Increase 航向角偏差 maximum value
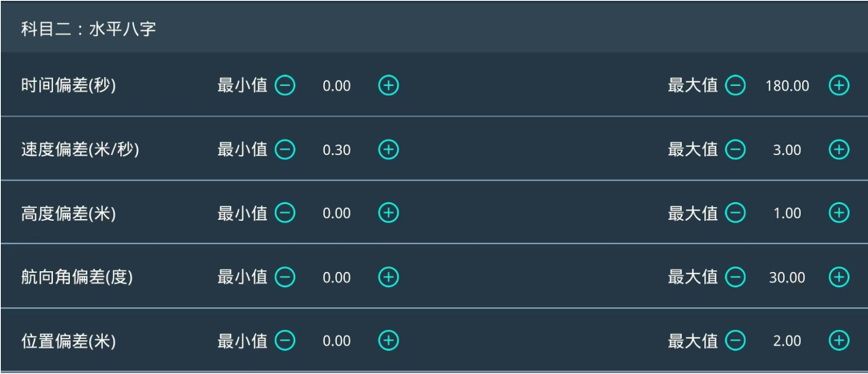Screen dimensions: 868x374 point(838,277)
